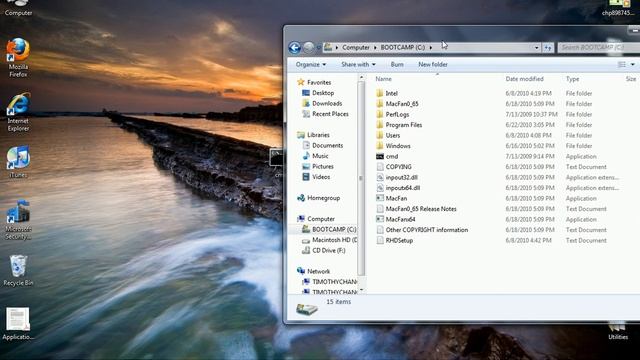The image size is (640, 360).
Task: Sort by Size column header
Action: click(631, 79)
